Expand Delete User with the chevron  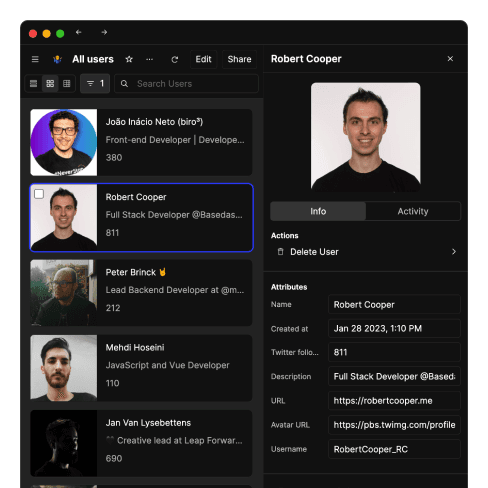tap(454, 252)
